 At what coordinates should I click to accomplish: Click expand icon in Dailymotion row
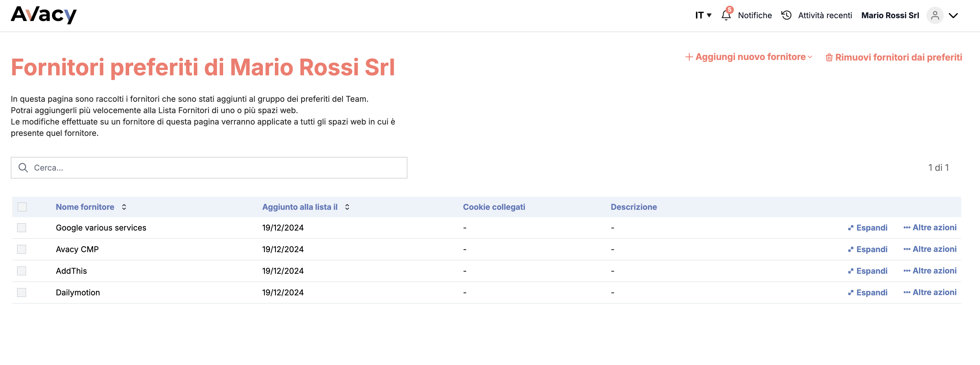(851, 293)
